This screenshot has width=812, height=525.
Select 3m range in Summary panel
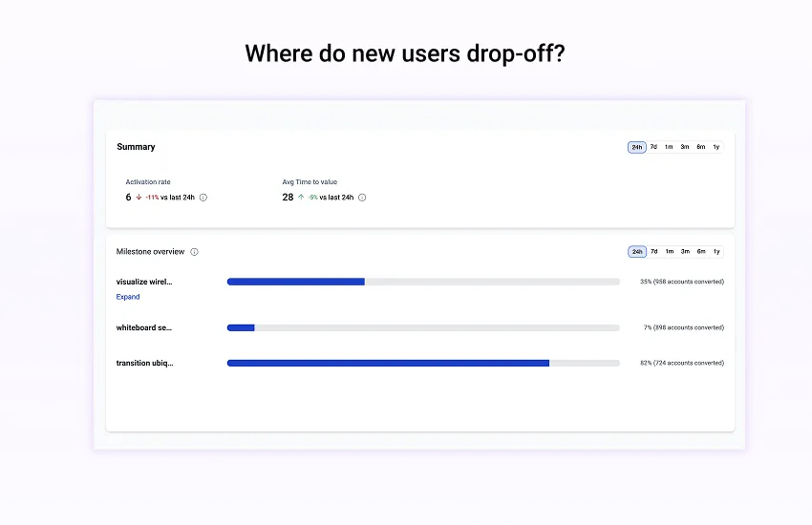coord(685,147)
